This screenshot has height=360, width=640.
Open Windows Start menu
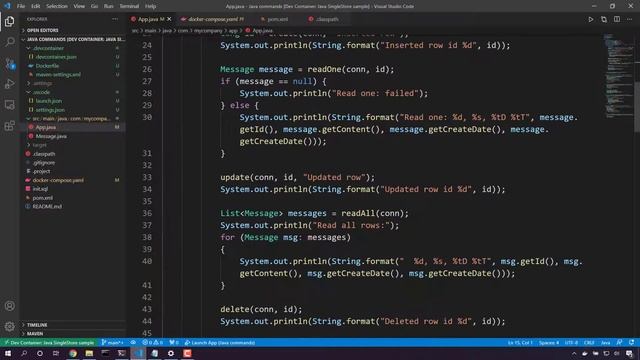8,353
